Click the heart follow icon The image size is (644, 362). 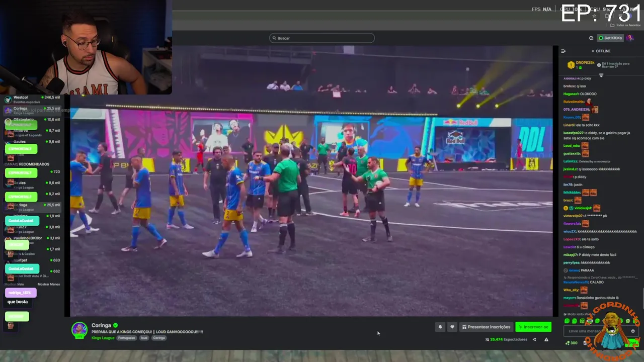(x=452, y=327)
